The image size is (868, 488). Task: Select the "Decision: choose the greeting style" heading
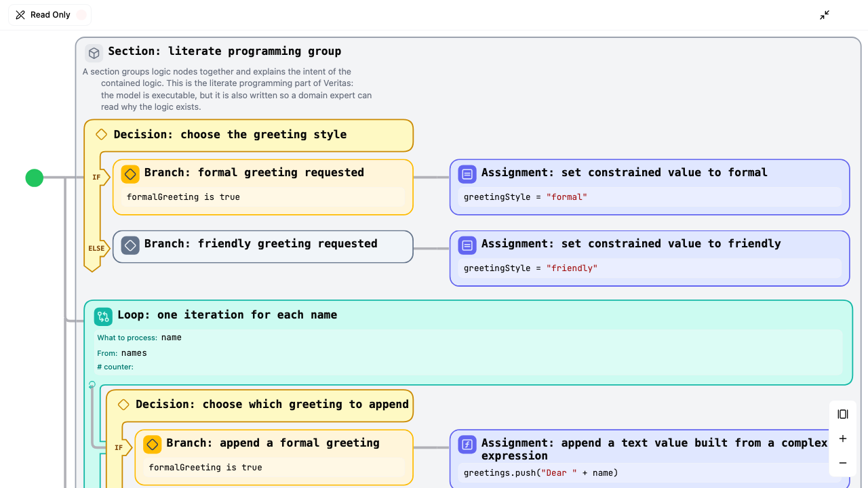(x=230, y=134)
